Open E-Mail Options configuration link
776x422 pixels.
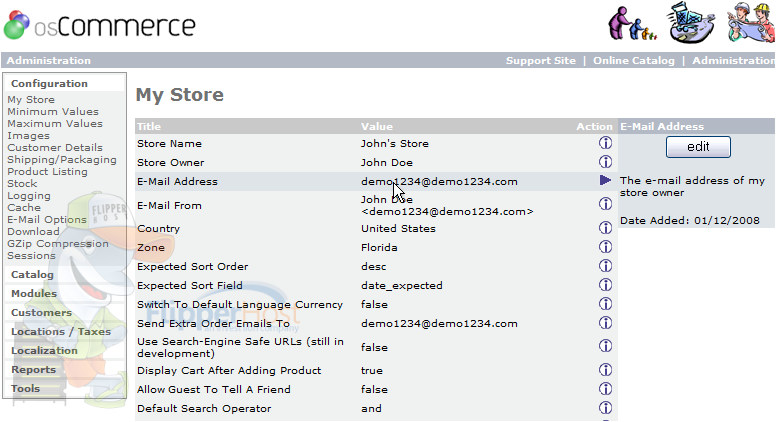(x=47, y=220)
